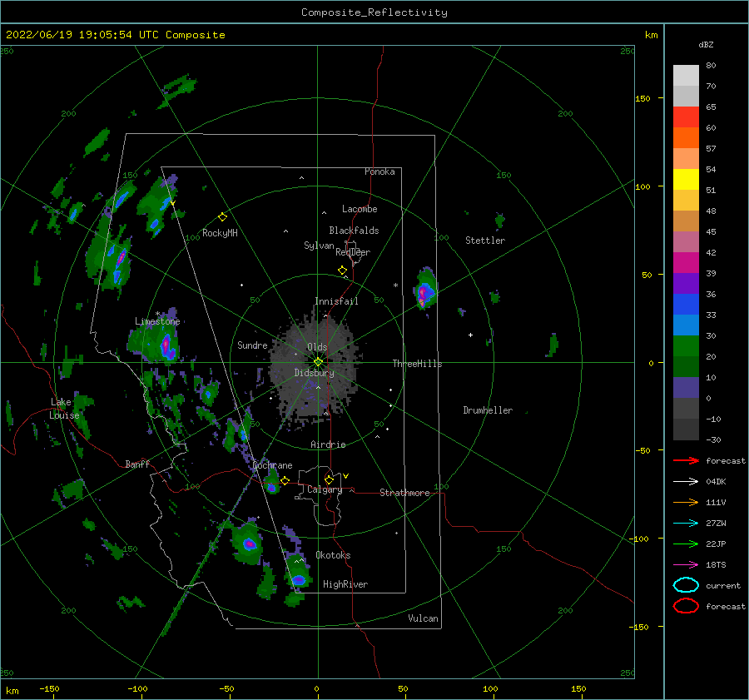Click the Limestone label
The width and height of the screenshot is (749, 700).
point(157,321)
